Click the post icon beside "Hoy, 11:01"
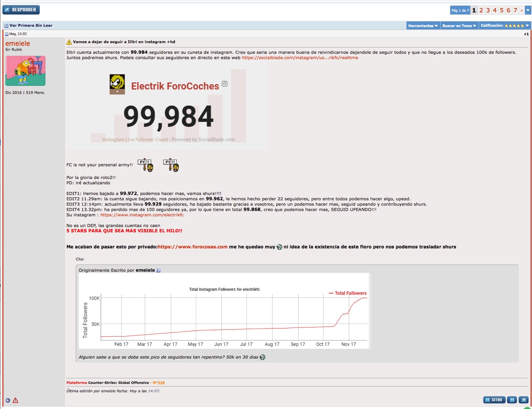The image size is (532, 409). (7, 34)
